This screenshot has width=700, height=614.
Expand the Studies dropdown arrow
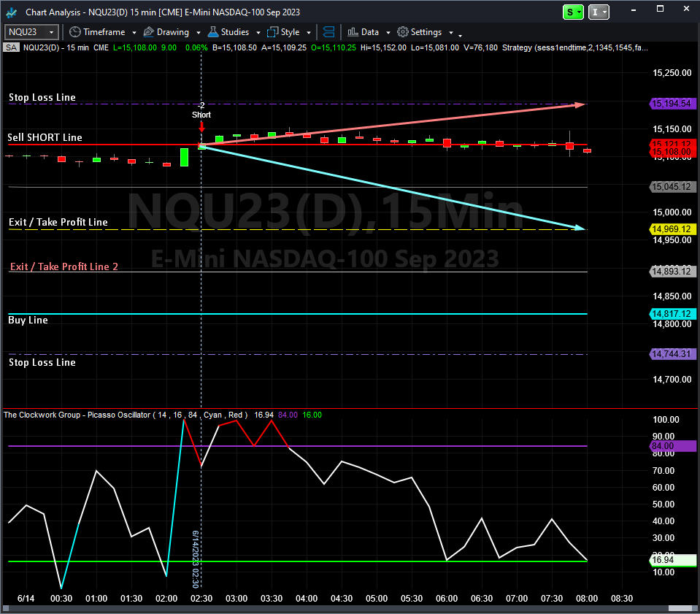258,33
